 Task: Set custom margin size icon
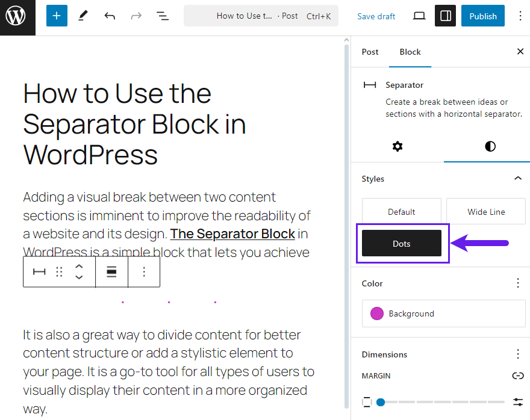click(518, 402)
